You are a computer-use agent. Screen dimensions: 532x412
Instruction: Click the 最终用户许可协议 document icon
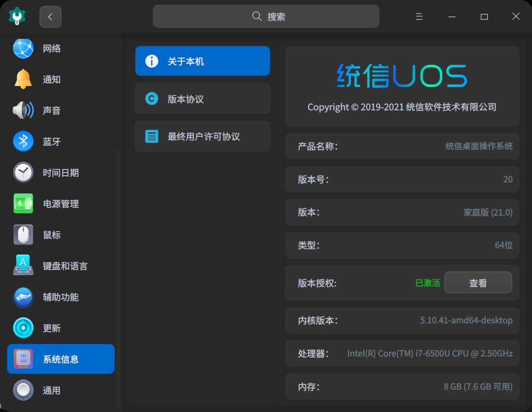point(152,136)
